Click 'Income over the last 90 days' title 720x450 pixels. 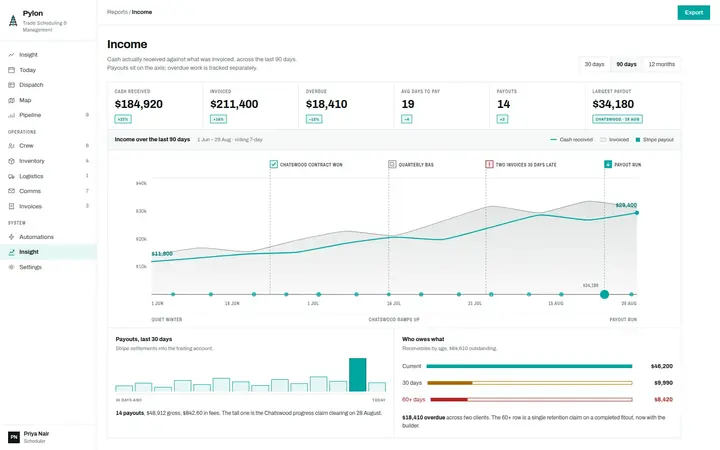(152, 139)
